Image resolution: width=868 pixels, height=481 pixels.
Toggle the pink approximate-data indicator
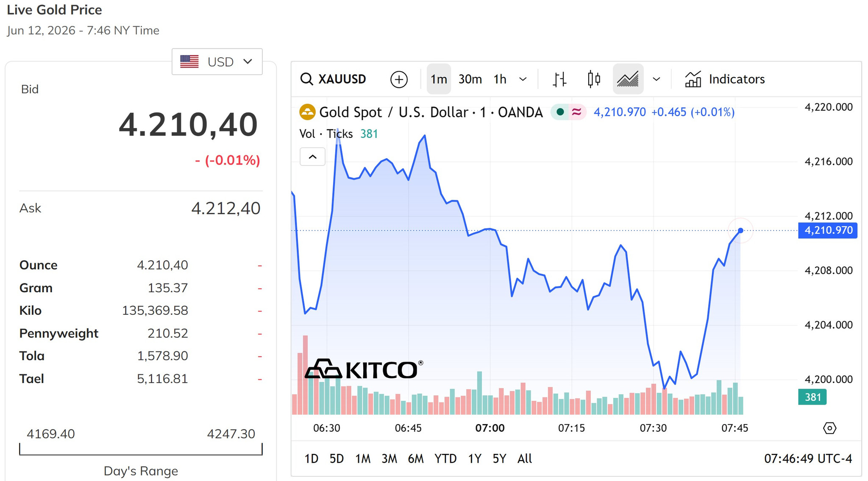(576, 112)
